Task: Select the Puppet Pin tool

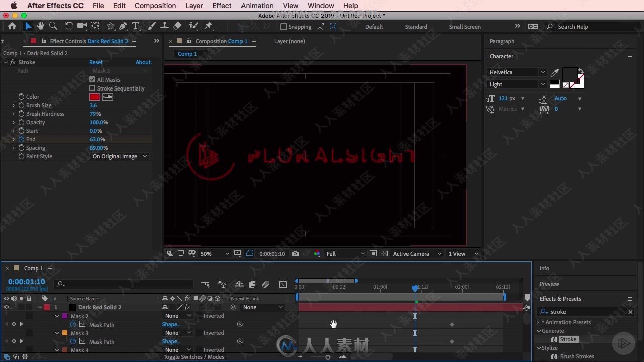Action: point(209,26)
